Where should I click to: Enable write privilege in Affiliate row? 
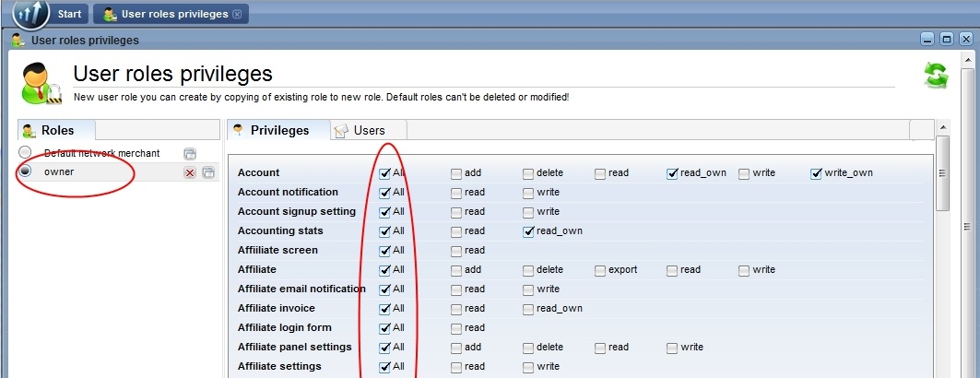tap(744, 270)
